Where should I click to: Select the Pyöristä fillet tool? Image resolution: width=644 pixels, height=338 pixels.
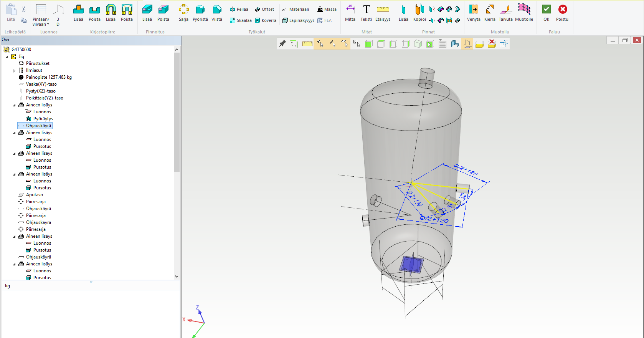200,13
